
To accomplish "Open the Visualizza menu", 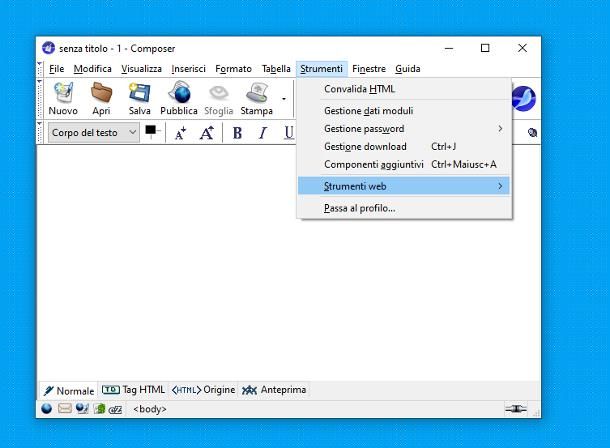I will pyautogui.click(x=141, y=69).
